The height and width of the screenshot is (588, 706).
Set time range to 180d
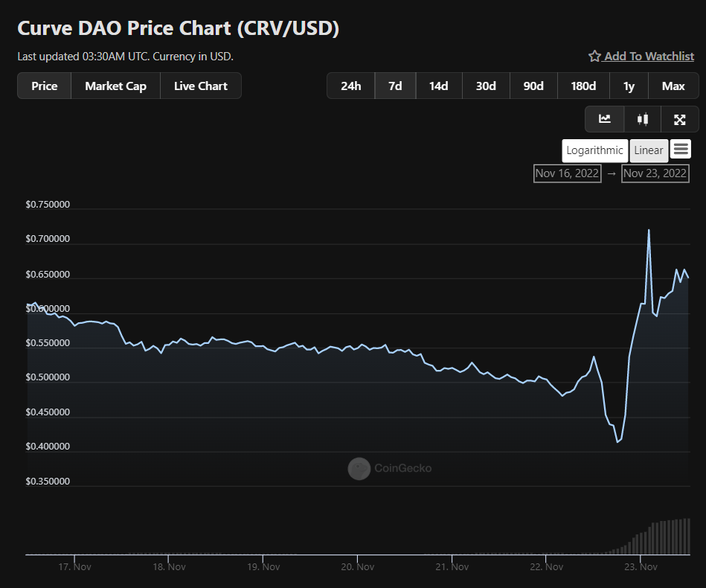583,86
